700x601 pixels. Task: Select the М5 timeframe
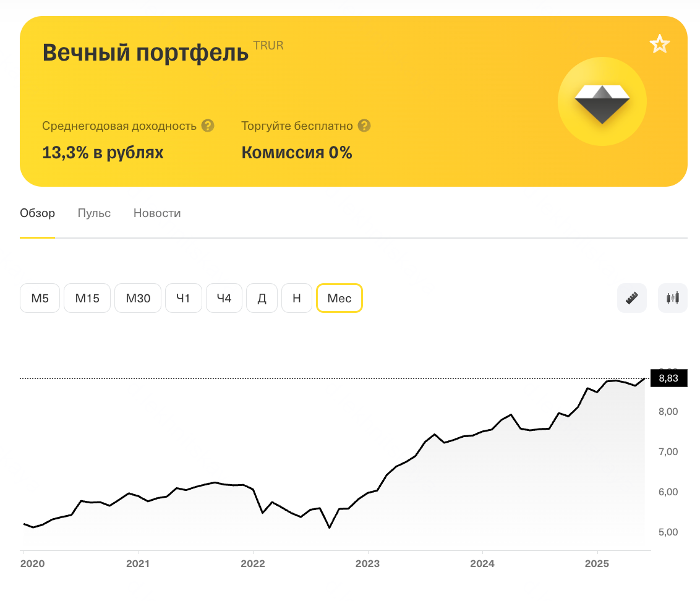(x=40, y=298)
